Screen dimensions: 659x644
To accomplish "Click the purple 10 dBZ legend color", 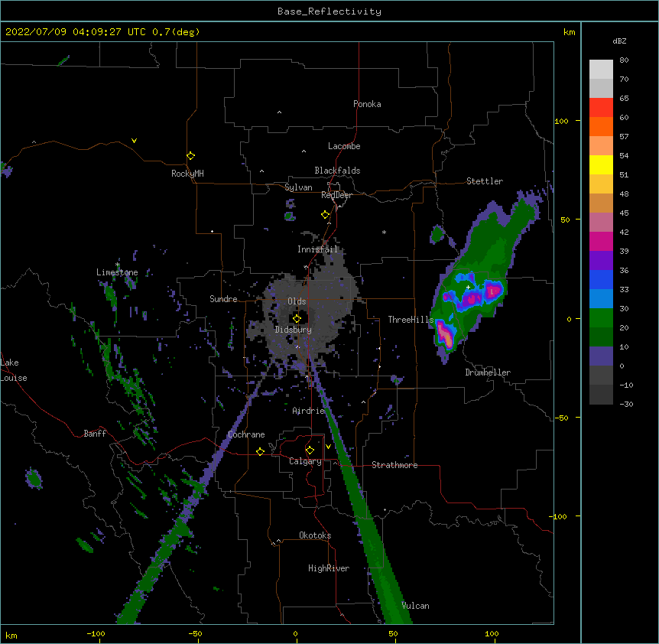I will (601, 356).
